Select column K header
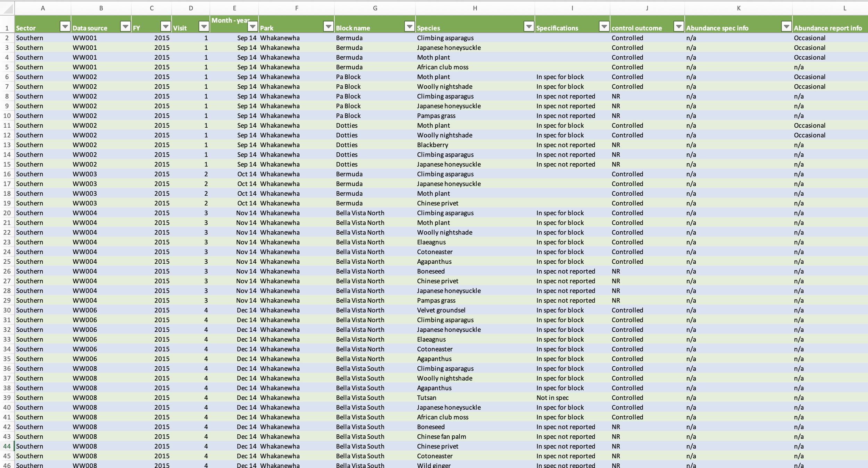Screen dimensions: 868x468 point(738,8)
